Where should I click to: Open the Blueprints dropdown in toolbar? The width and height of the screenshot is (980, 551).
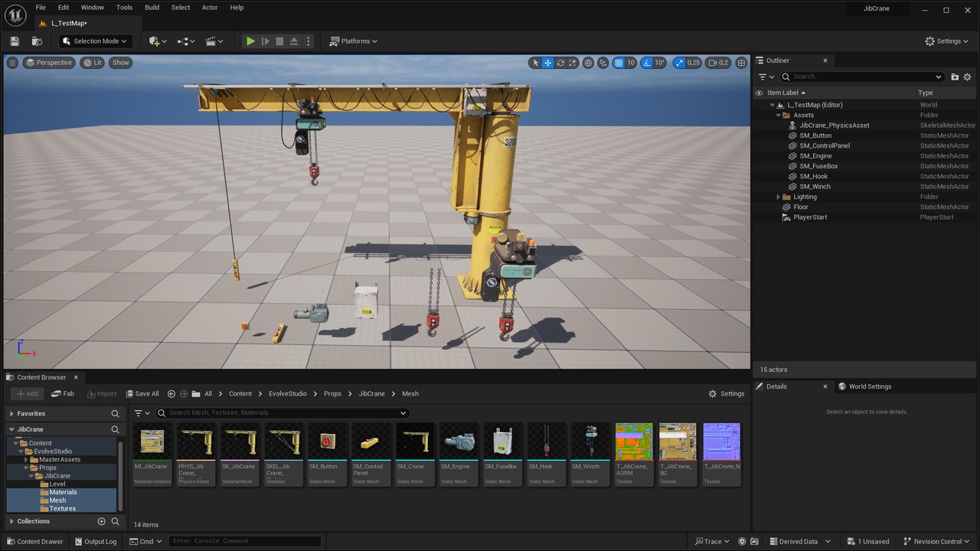pyautogui.click(x=186, y=41)
